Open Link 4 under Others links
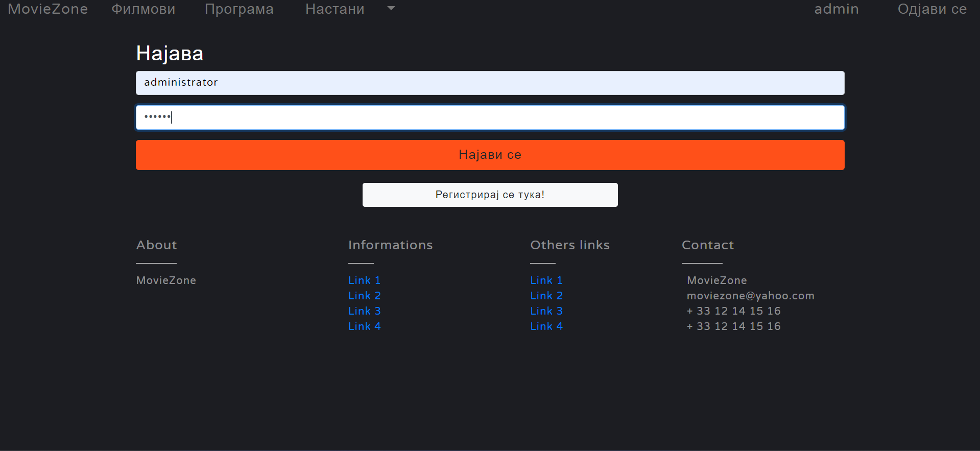 [x=546, y=326]
